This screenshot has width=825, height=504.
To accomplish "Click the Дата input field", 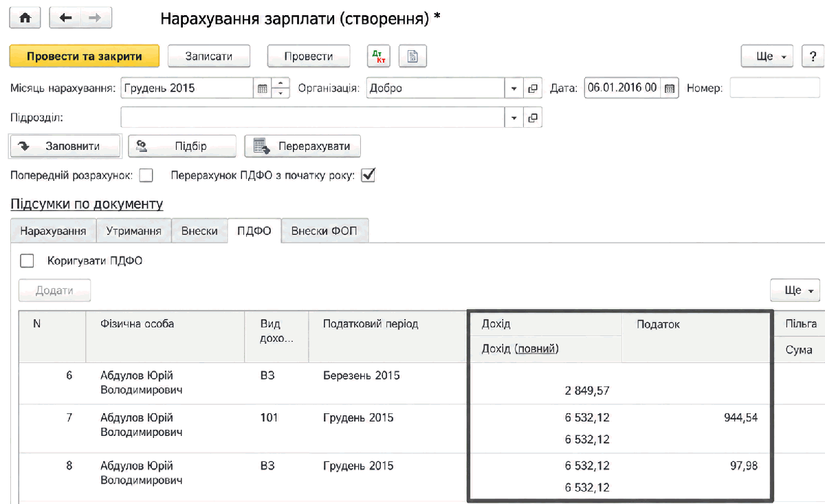I will point(623,88).
